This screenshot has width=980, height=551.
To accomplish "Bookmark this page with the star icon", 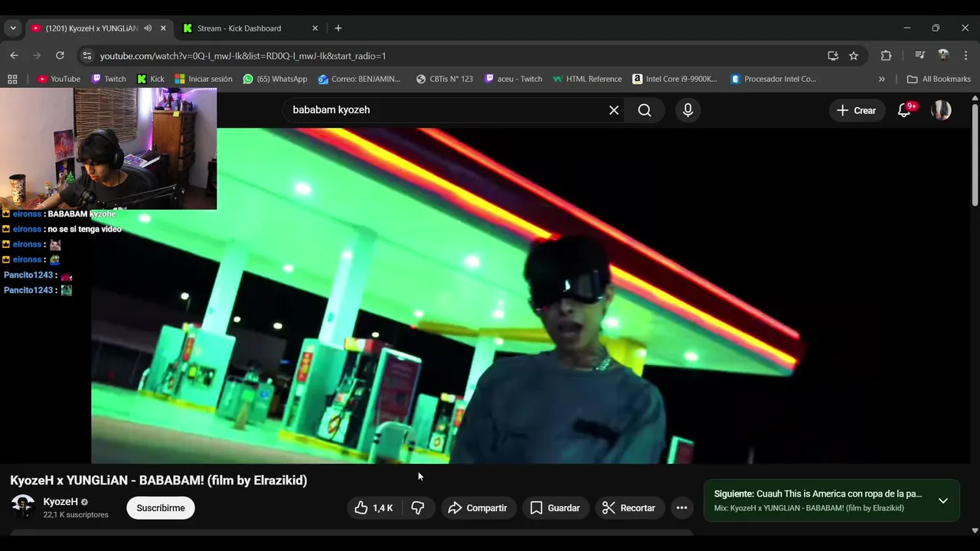I will [854, 55].
